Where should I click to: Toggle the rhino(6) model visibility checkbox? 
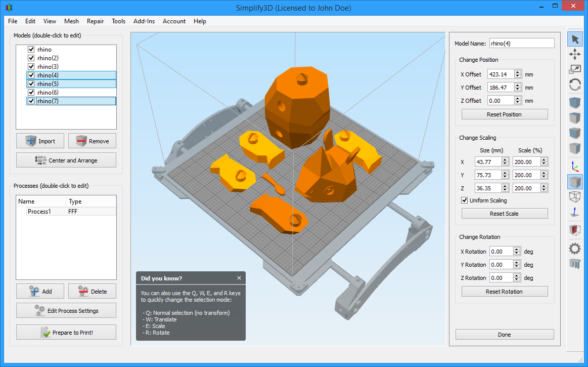click(31, 93)
